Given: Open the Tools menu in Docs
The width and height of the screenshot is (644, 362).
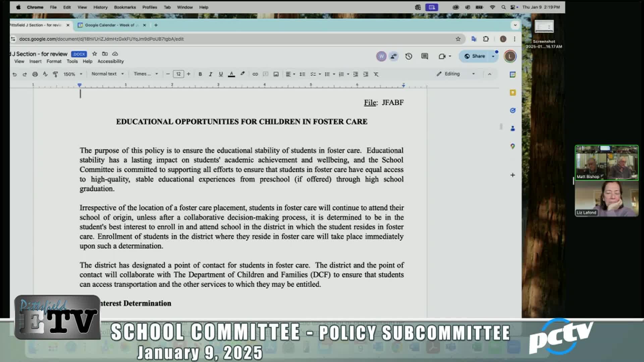Looking at the screenshot, I should point(72,61).
